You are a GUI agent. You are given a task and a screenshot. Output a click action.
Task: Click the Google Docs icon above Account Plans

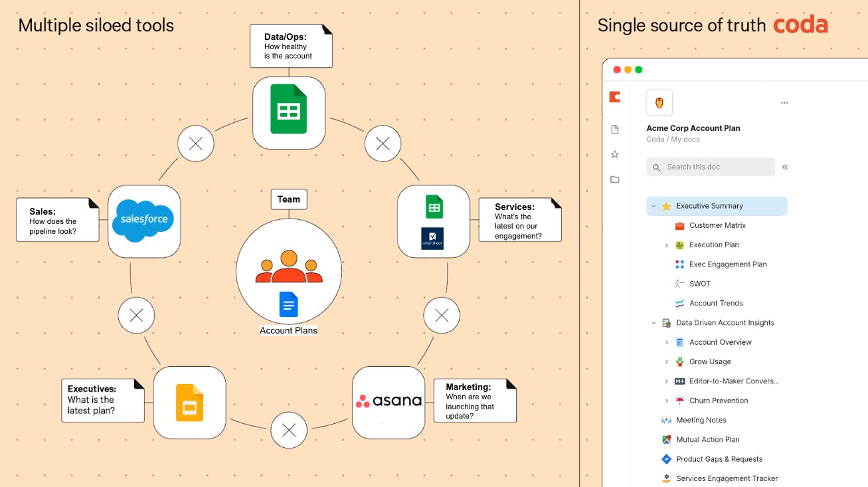click(x=288, y=304)
